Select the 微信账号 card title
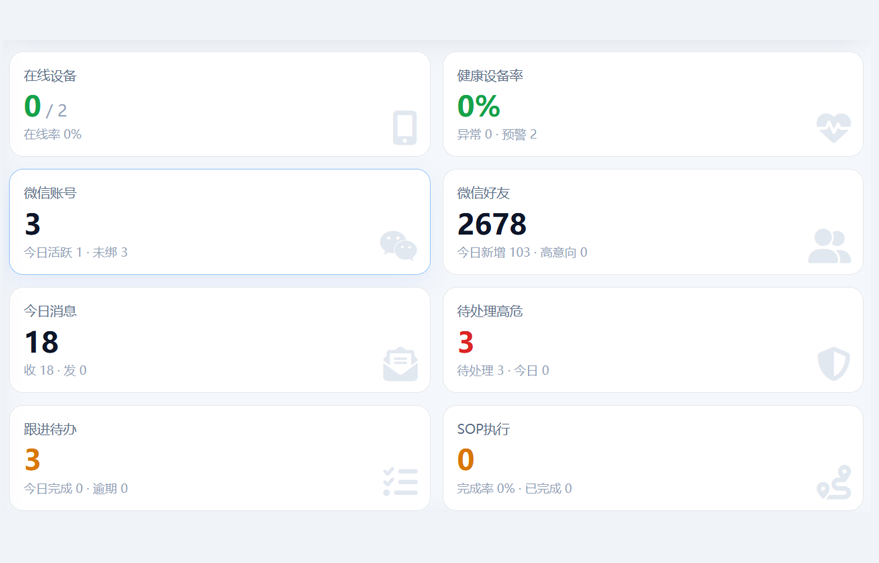This screenshot has width=879, height=563. [50, 193]
